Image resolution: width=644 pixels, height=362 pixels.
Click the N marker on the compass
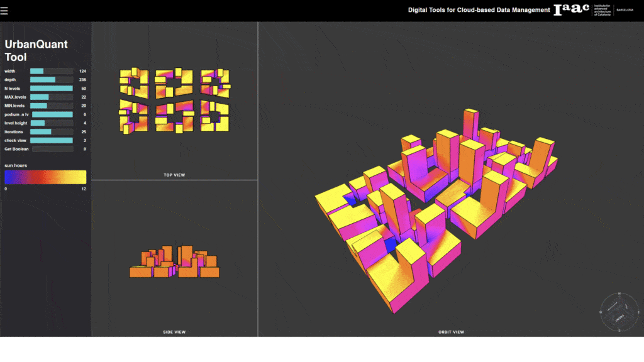pyautogui.click(x=619, y=293)
